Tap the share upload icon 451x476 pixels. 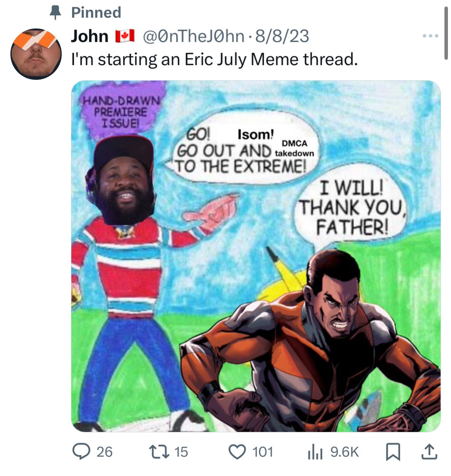(429, 452)
